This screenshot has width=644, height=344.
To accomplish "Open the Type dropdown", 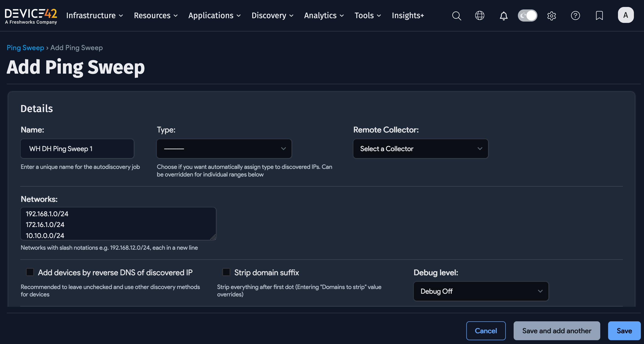I will coord(224,149).
